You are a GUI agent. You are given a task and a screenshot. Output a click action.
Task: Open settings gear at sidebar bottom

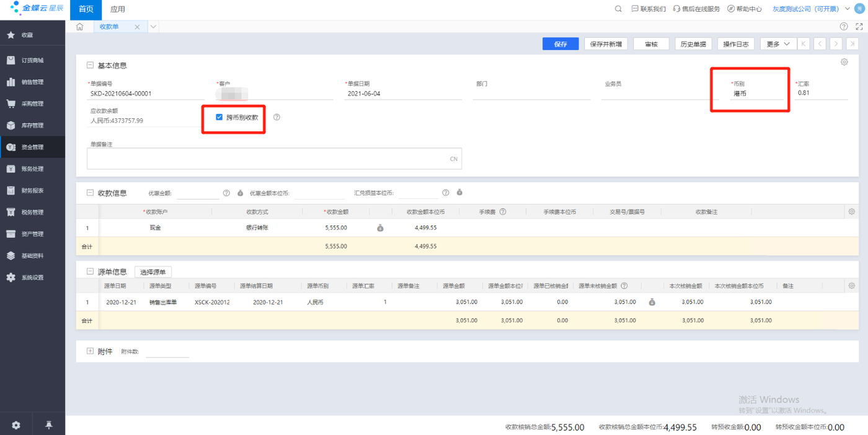pos(16,426)
